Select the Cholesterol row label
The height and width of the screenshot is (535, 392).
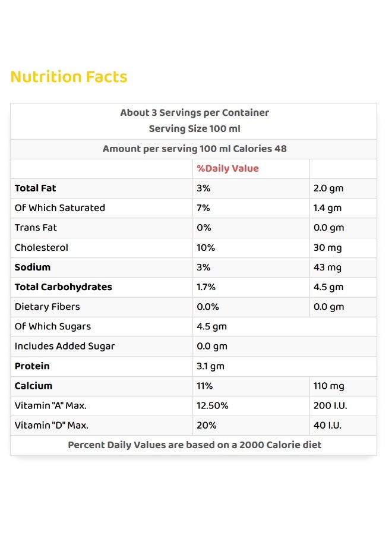tap(41, 248)
